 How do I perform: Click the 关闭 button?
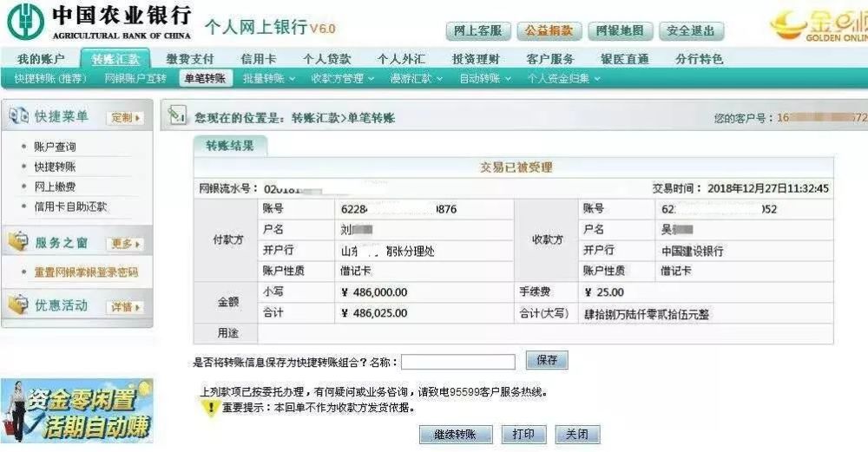tap(577, 435)
